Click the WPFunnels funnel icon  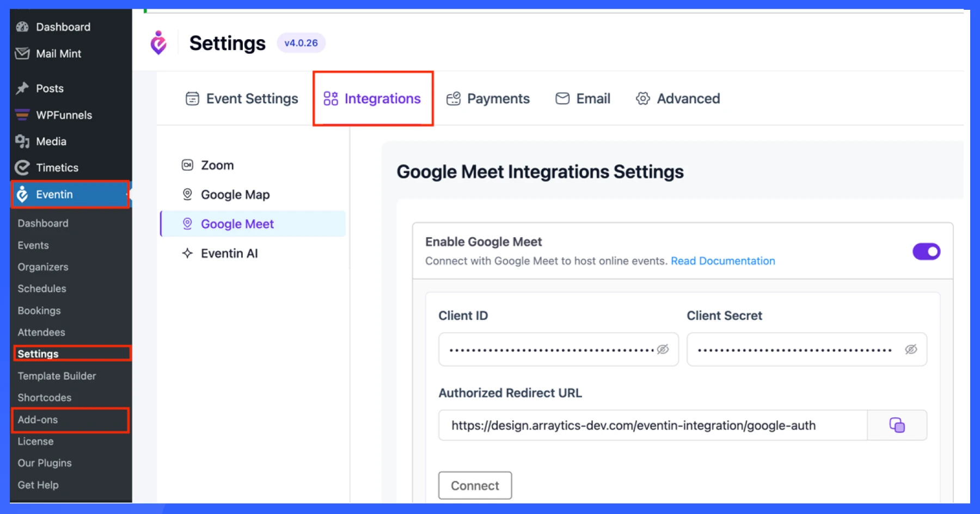(x=22, y=115)
